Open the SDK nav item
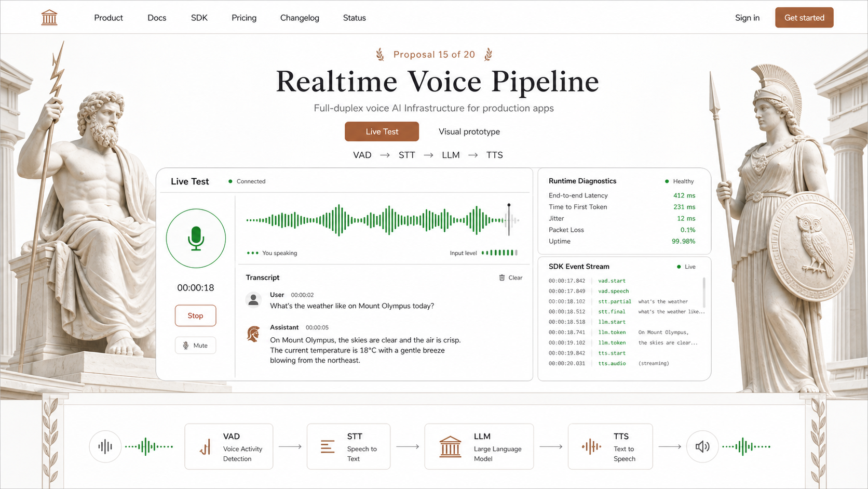868x489 pixels. point(199,18)
